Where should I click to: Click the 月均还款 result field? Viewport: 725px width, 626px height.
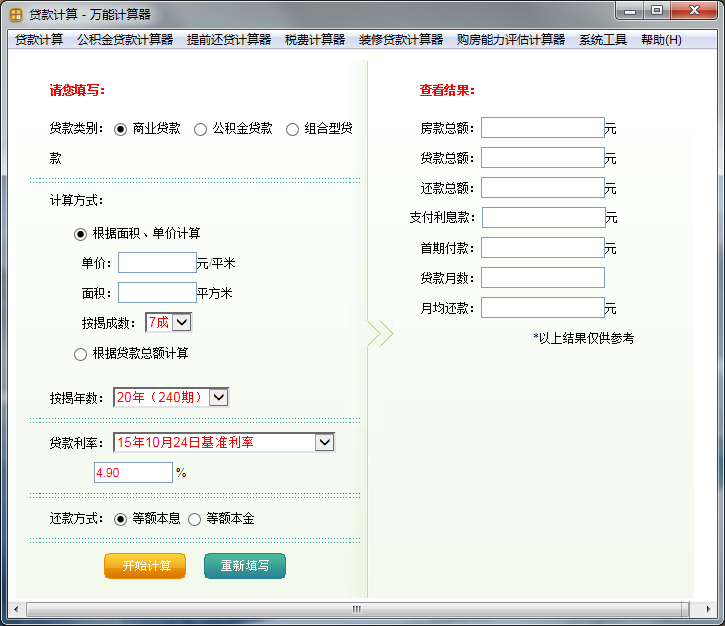coord(543,307)
